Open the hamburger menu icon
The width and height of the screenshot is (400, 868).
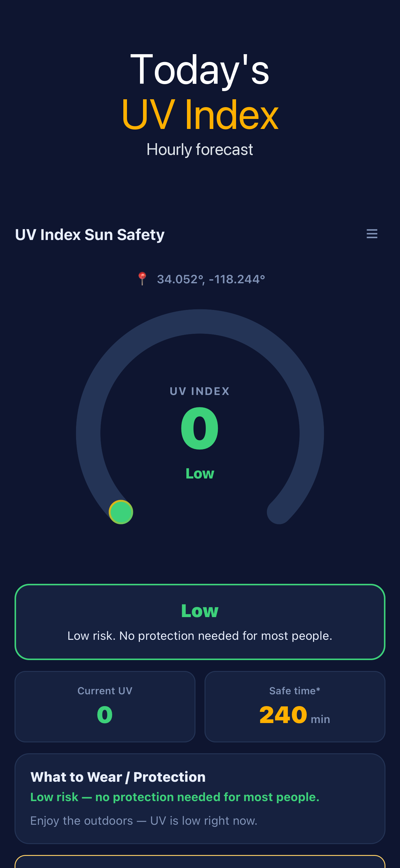(372, 234)
